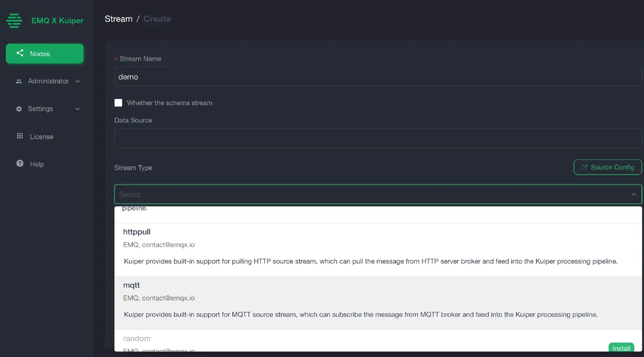
Task: Click the Settings gear icon
Action: click(x=19, y=109)
